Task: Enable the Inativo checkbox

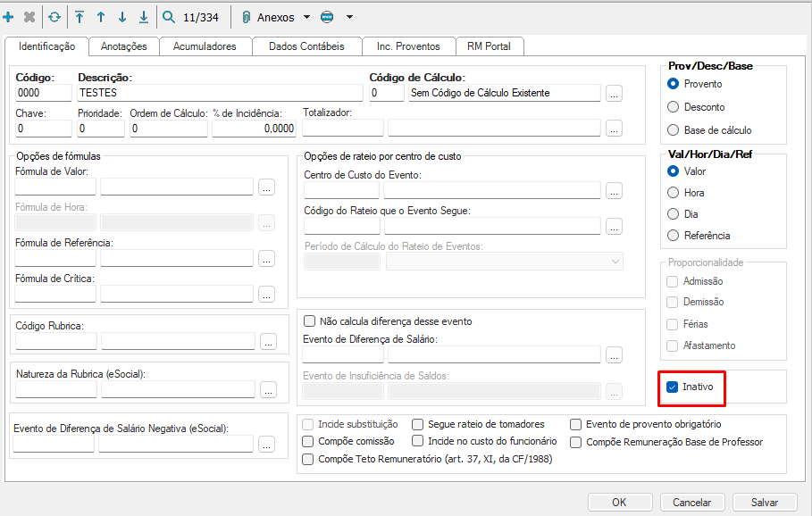Action: [671, 387]
